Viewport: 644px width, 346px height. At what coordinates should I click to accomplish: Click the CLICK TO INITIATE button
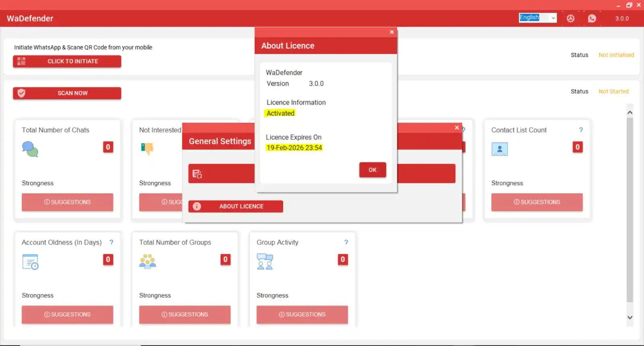click(67, 61)
